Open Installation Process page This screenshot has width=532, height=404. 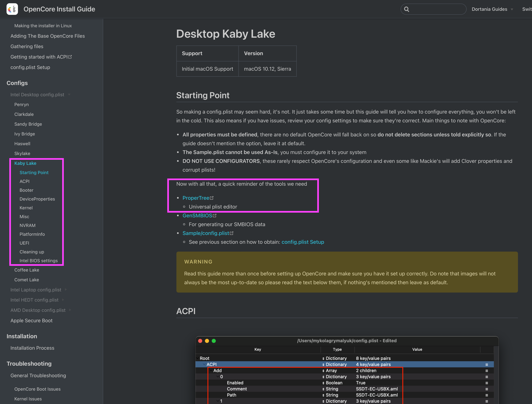(x=32, y=348)
